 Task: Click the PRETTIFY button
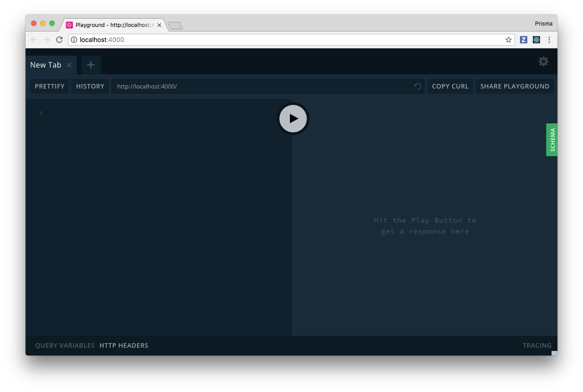pos(49,86)
